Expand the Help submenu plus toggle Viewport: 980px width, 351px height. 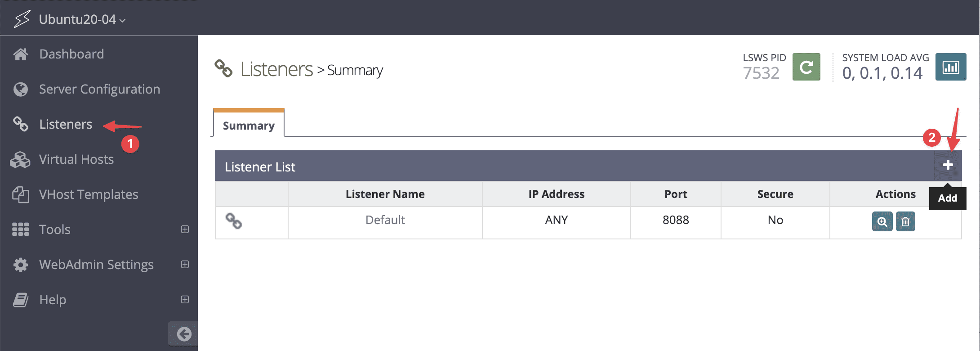tap(185, 300)
